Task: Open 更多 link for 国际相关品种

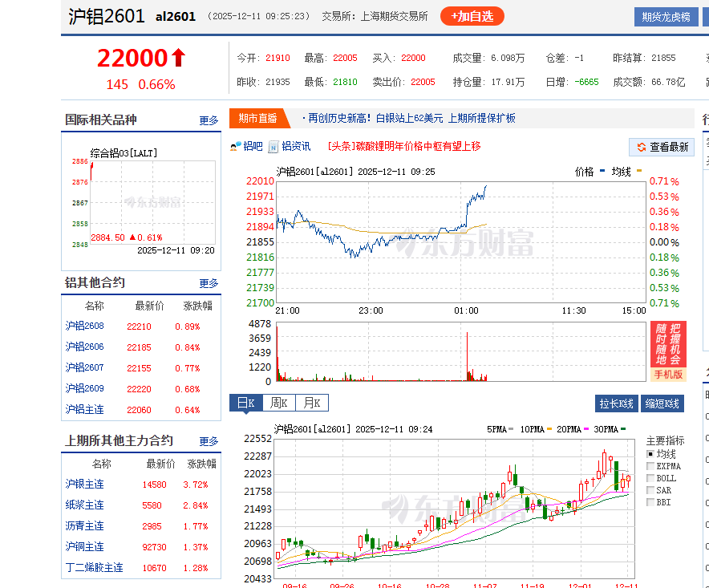Action: 209,120
